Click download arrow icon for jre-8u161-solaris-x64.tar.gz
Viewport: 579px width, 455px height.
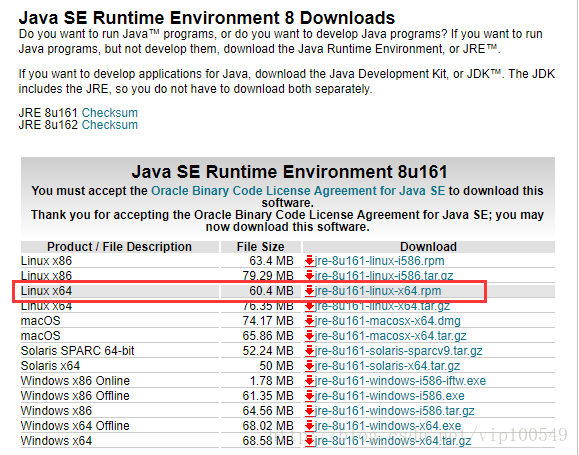(x=309, y=366)
